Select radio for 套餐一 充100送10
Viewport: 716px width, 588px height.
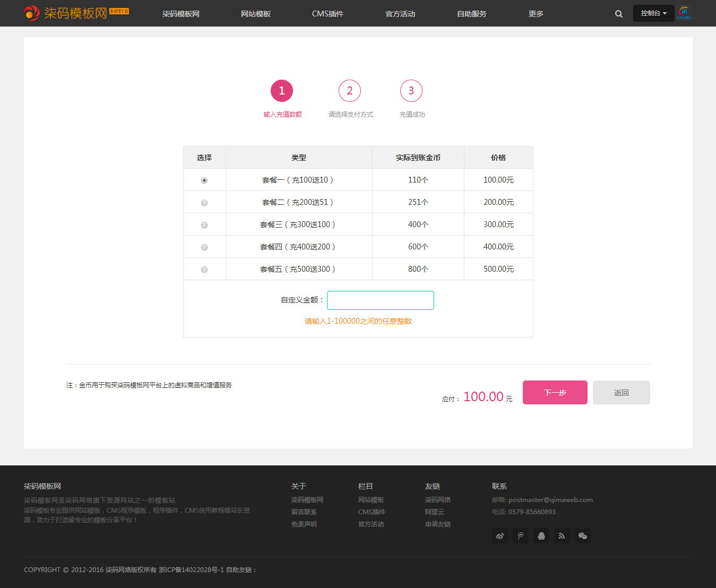point(204,180)
